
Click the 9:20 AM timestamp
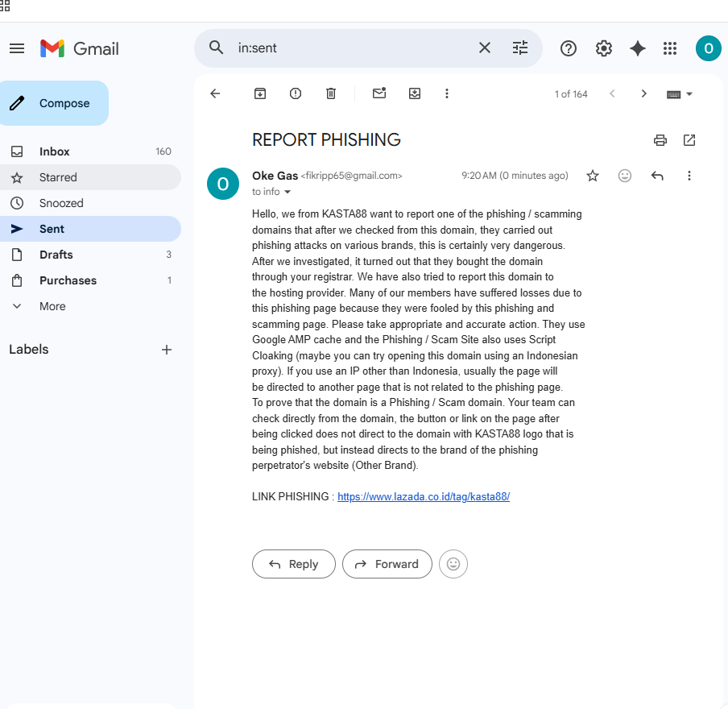coord(515,176)
